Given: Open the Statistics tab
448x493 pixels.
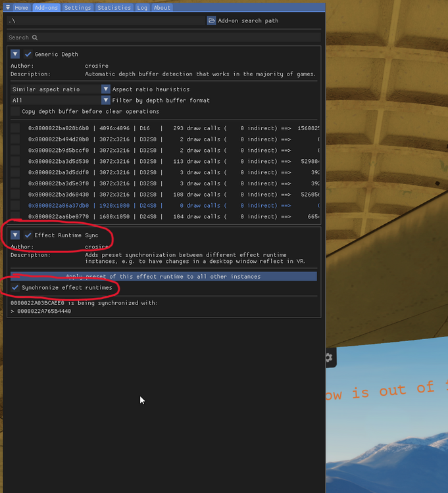Looking at the screenshot, I should tap(114, 7).
